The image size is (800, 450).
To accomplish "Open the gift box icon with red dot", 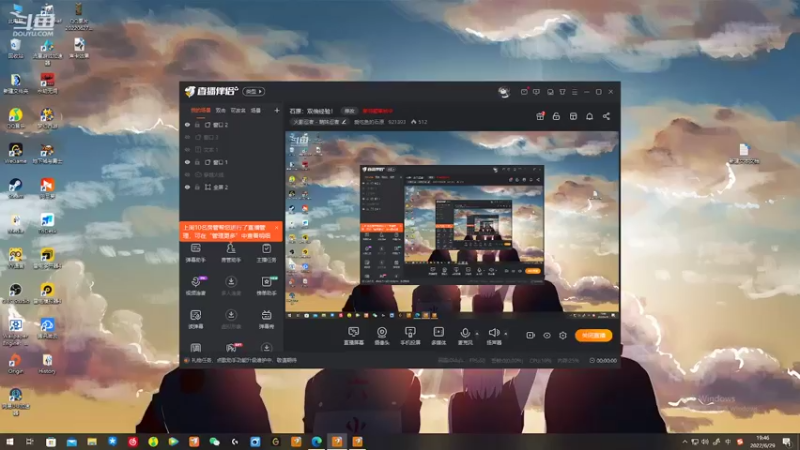I will pyautogui.click(x=540, y=116).
